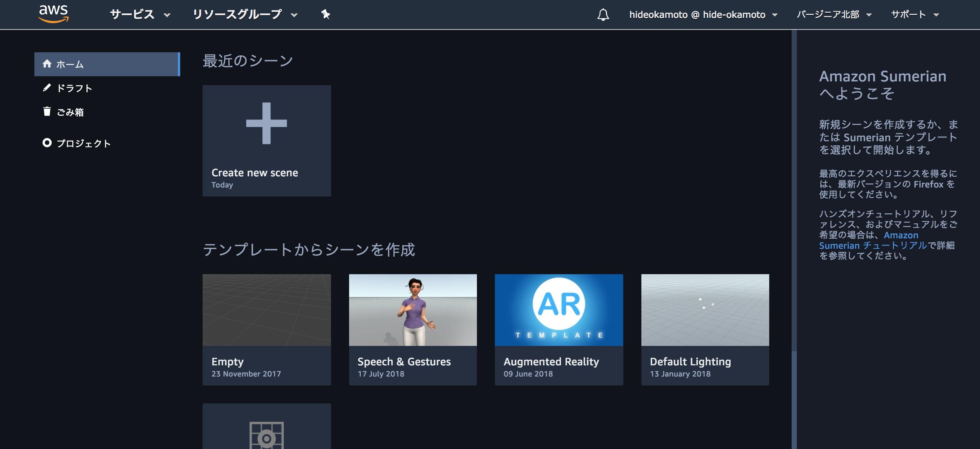Open the Default Lighting template thumbnail

click(x=705, y=310)
